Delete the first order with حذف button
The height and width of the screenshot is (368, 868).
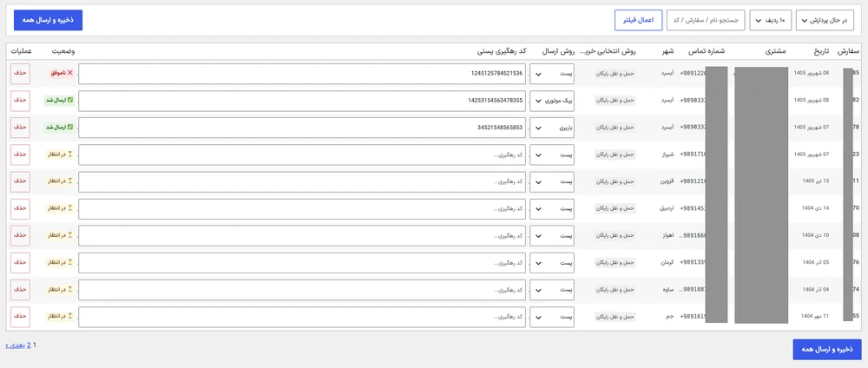pyautogui.click(x=20, y=73)
